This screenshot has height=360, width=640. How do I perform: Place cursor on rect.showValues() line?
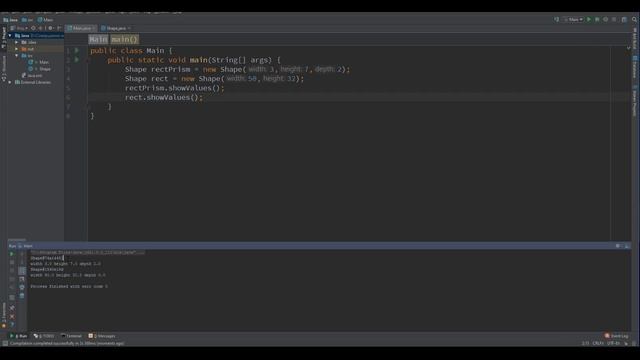[164, 97]
